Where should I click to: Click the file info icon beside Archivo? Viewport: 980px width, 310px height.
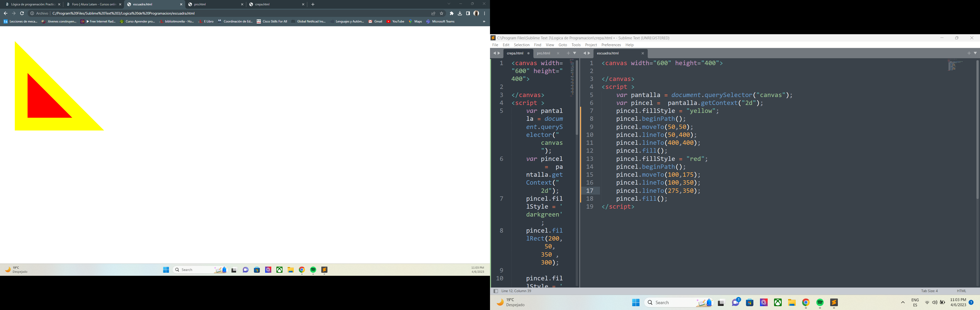pos(32,13)
